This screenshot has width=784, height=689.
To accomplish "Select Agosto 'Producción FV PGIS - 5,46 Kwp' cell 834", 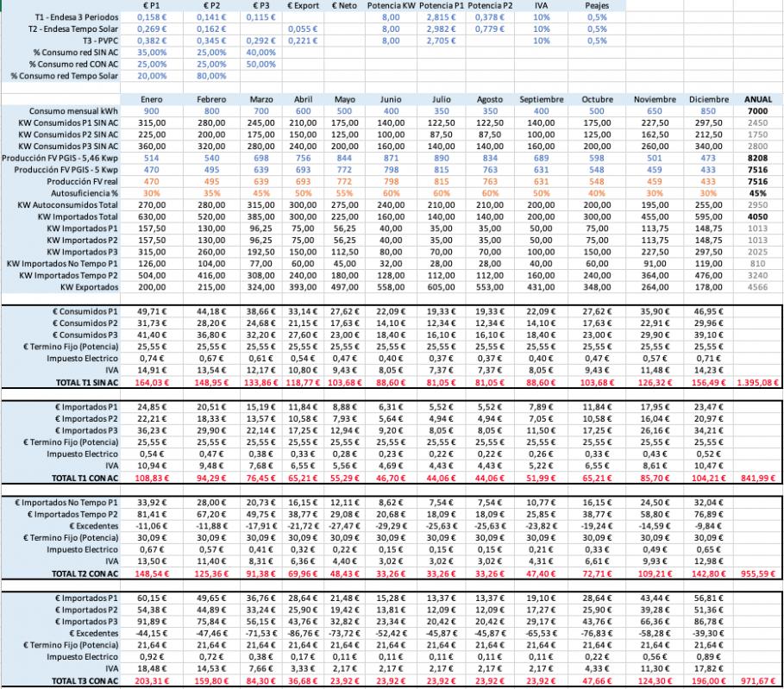I will click(490, 158).
